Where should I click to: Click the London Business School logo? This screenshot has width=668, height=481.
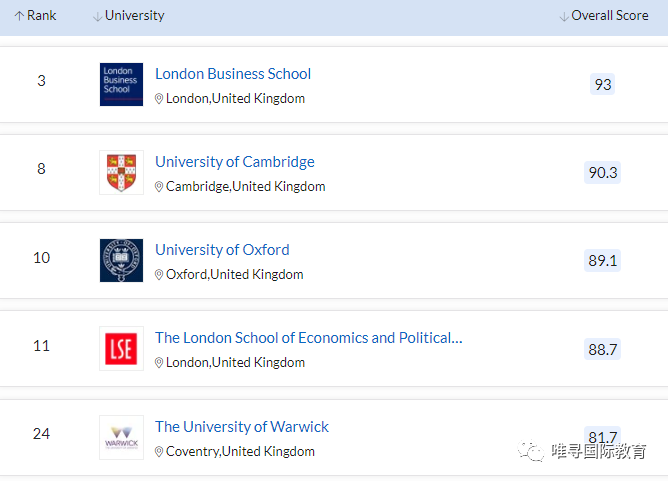[x=121, y=84]
